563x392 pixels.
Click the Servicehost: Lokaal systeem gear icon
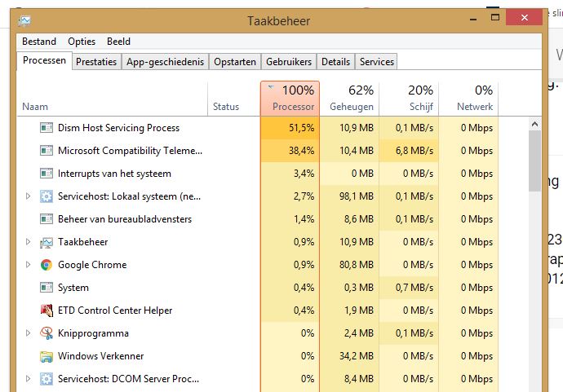47,196
